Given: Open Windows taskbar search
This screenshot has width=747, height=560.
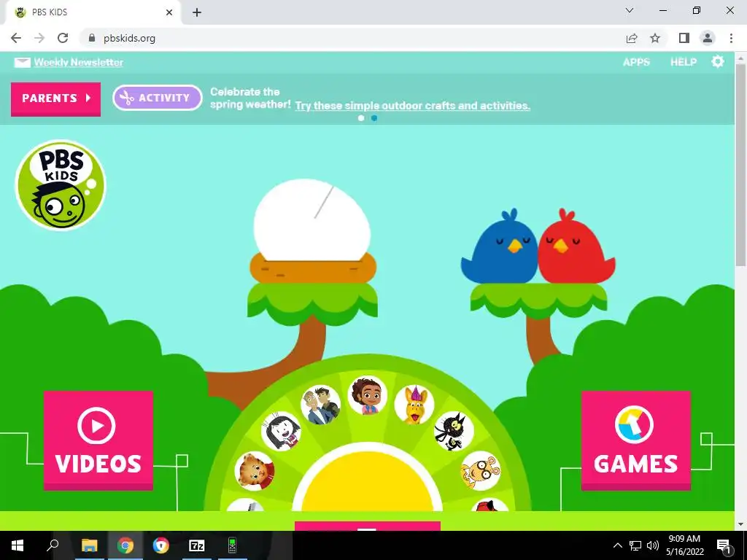Looking at the screenshot, I should pyautogui.click(x=53, y=545).
